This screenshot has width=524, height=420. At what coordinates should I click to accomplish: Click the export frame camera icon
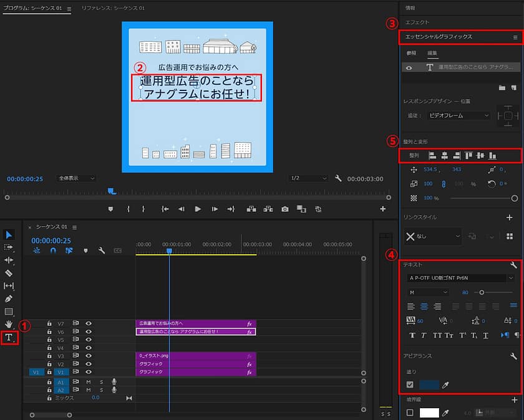point(284,209)
